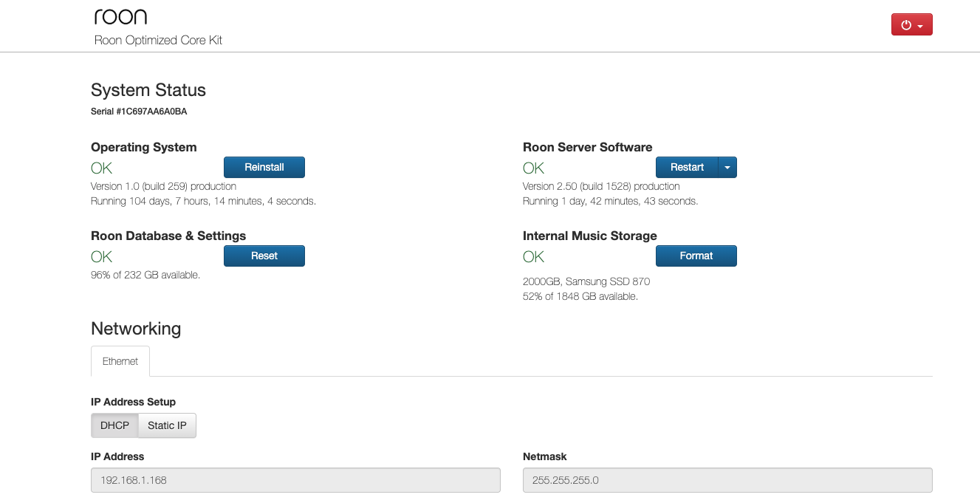Restart Roon Server Software
The image size is (980, 503).
tap(687, 167)
